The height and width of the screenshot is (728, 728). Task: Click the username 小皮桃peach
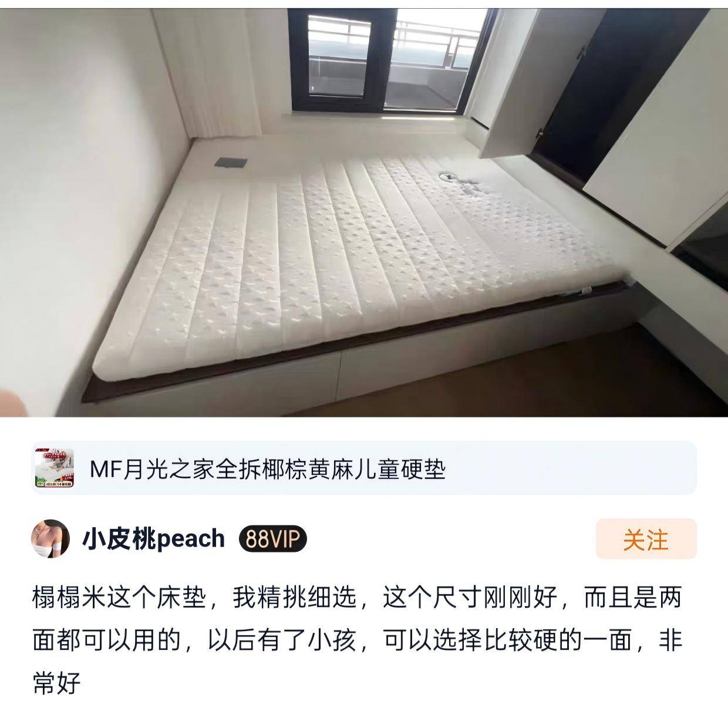click(153, 538)
